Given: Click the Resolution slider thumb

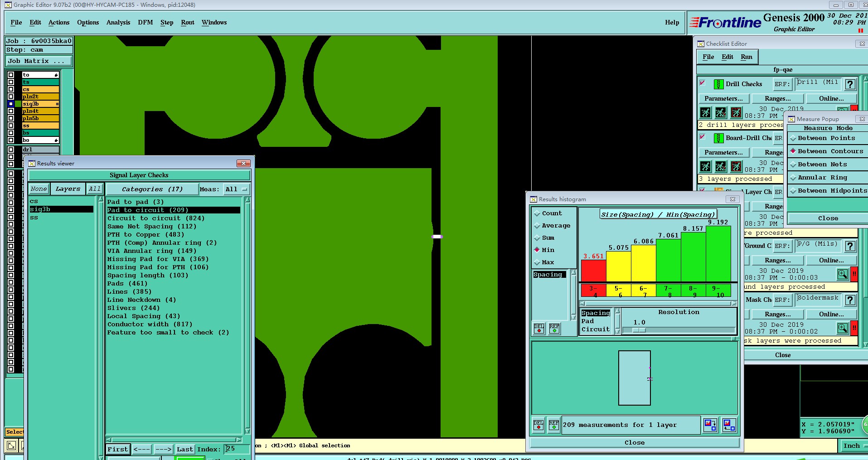Looking at the screenshot, I should click(x=639, y=330).
